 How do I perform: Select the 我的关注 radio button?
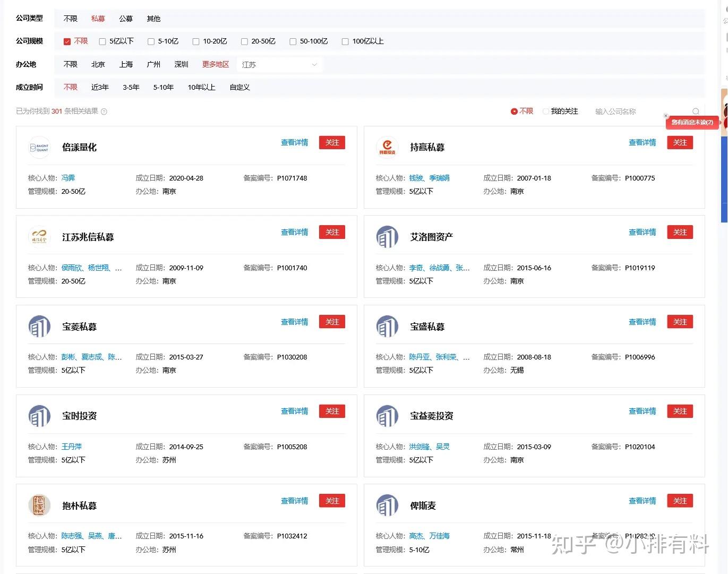546,111
